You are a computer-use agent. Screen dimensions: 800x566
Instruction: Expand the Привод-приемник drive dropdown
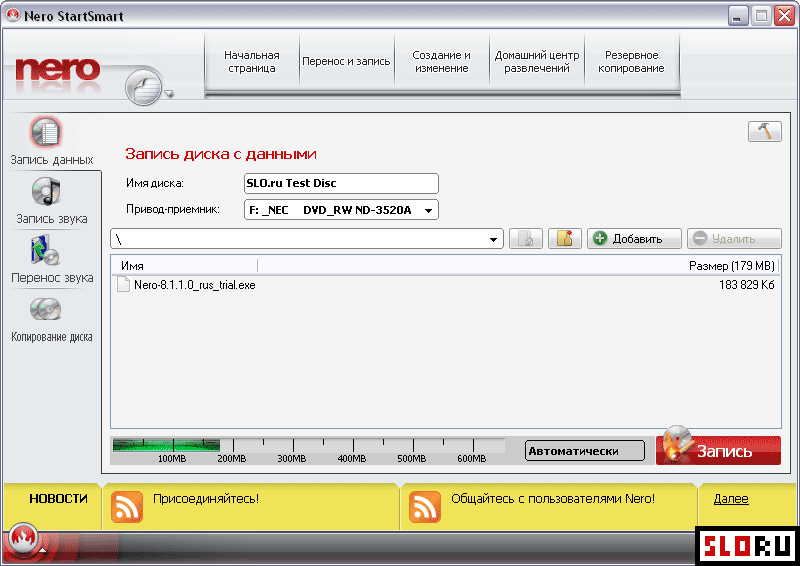(x=429, y=210)
